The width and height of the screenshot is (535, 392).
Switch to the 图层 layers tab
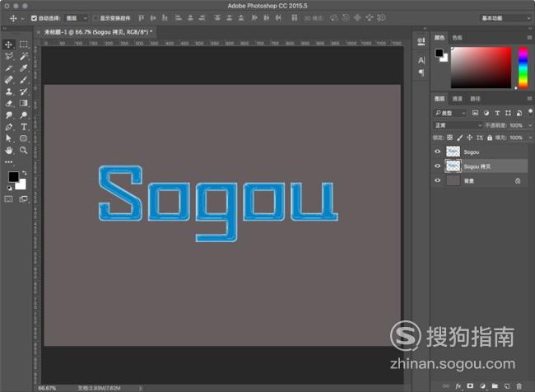pyautogui.click(x=440, y=99)
